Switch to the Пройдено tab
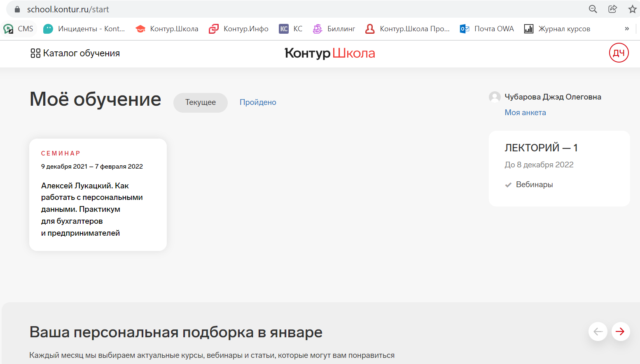 (258, 102)
